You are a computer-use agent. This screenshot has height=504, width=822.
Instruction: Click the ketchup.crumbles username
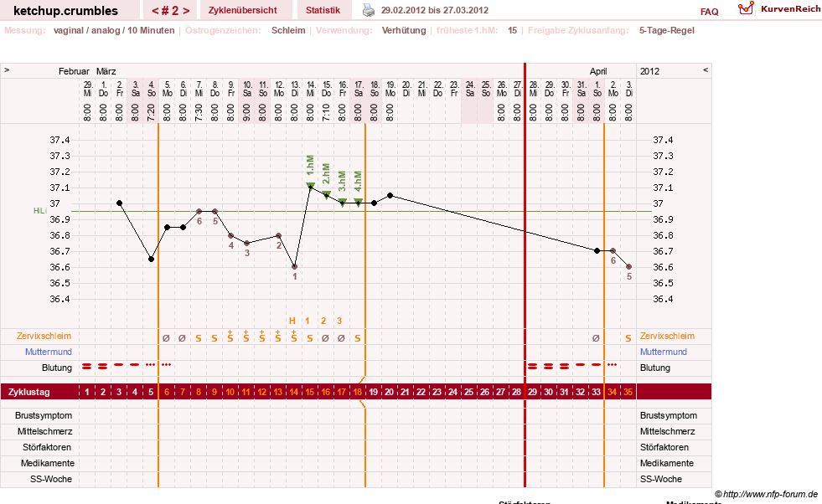pyautogui.click(x=65, y=11)
